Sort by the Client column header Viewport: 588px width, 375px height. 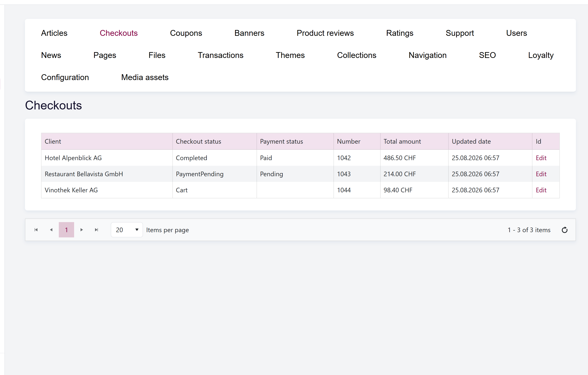point(107,141)
